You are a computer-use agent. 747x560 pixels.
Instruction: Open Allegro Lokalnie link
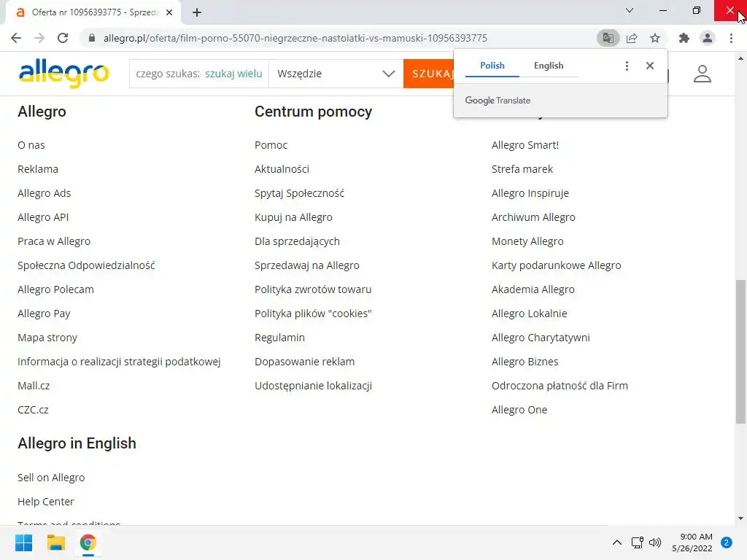tap(530, 314)
